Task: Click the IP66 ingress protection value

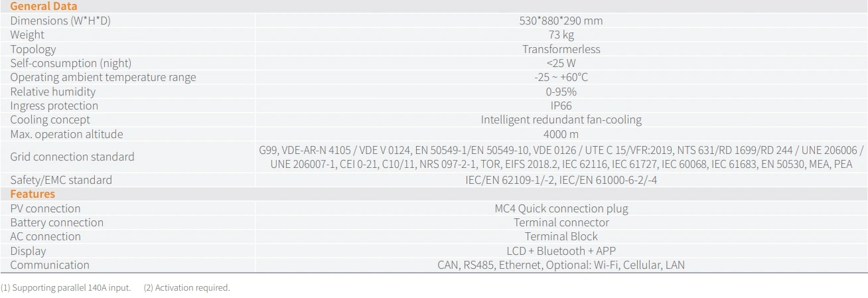Action: [561, 106]
